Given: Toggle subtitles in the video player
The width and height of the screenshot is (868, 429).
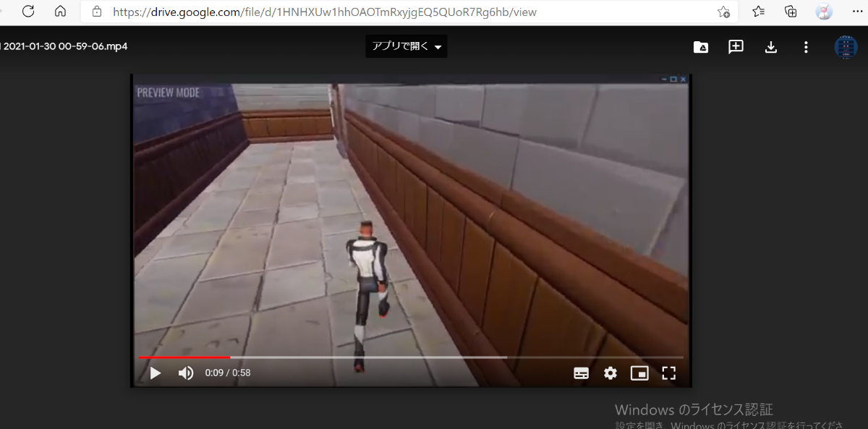Looking at the screenshot, I should [x=581, y=373].
